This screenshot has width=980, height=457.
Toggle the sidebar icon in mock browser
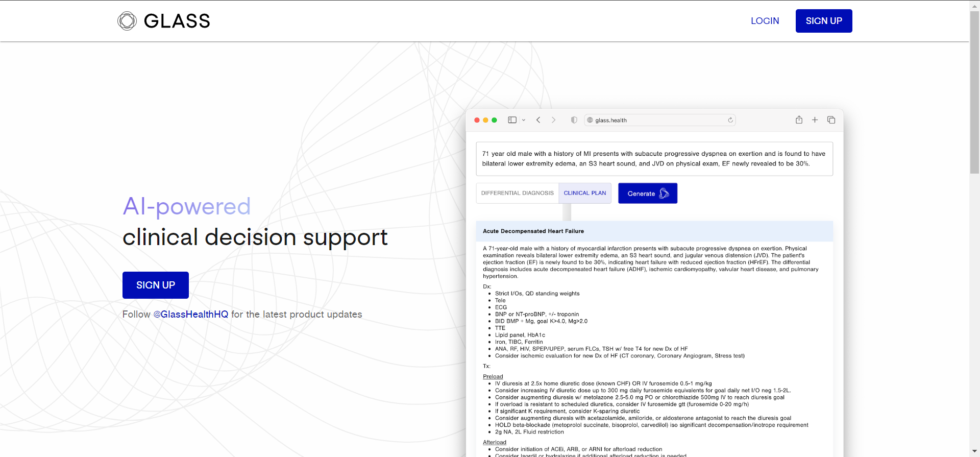click(512, 120)
